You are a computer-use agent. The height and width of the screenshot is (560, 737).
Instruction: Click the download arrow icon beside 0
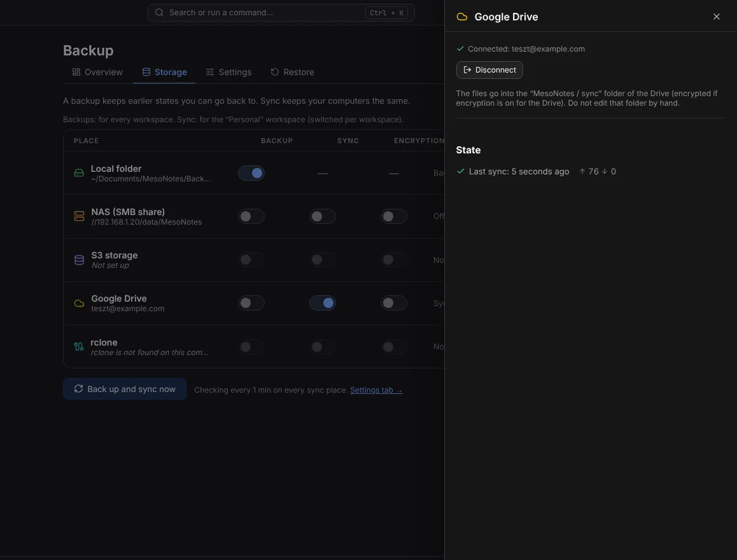[605, 171]
